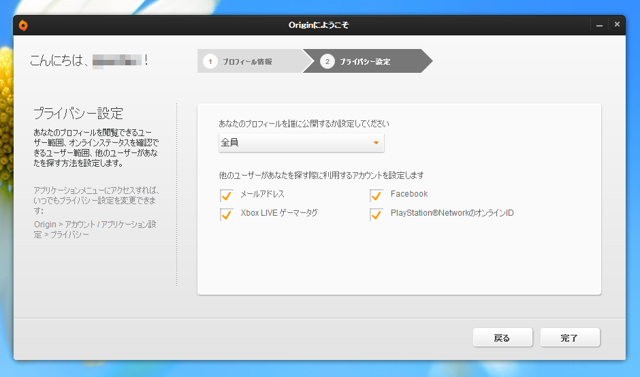This screenshot has width=640, height=377.
Task: Toggle PlayStation Network online ID checkbox
Action: [x=376, y=214]
